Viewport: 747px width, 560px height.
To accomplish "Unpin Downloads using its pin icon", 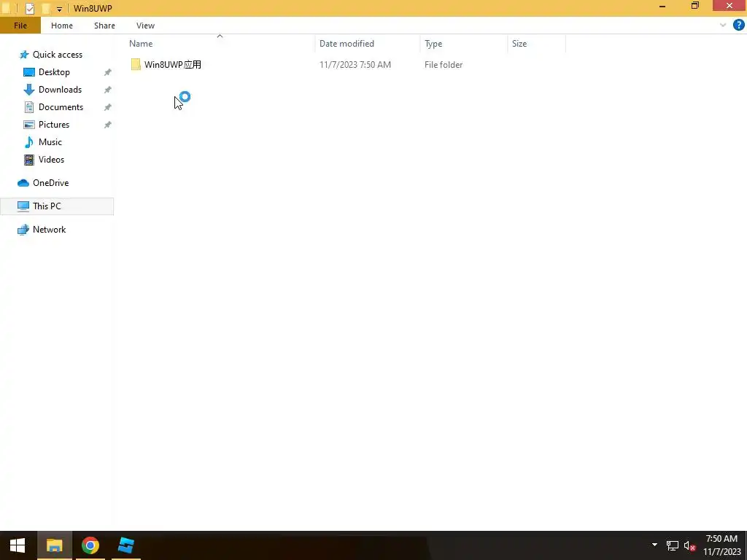I will (x=108, y=90).
